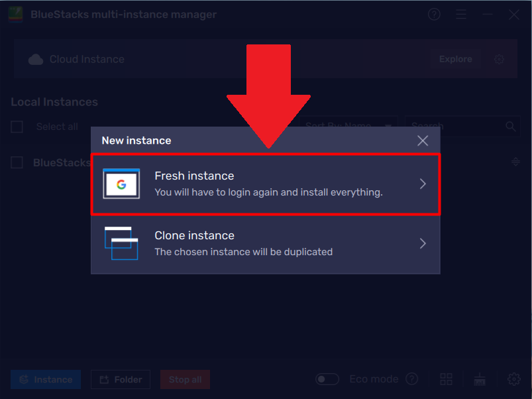Click the arrange grid icon at bottom
Screen dimensions: 532x399
(446, 379)
